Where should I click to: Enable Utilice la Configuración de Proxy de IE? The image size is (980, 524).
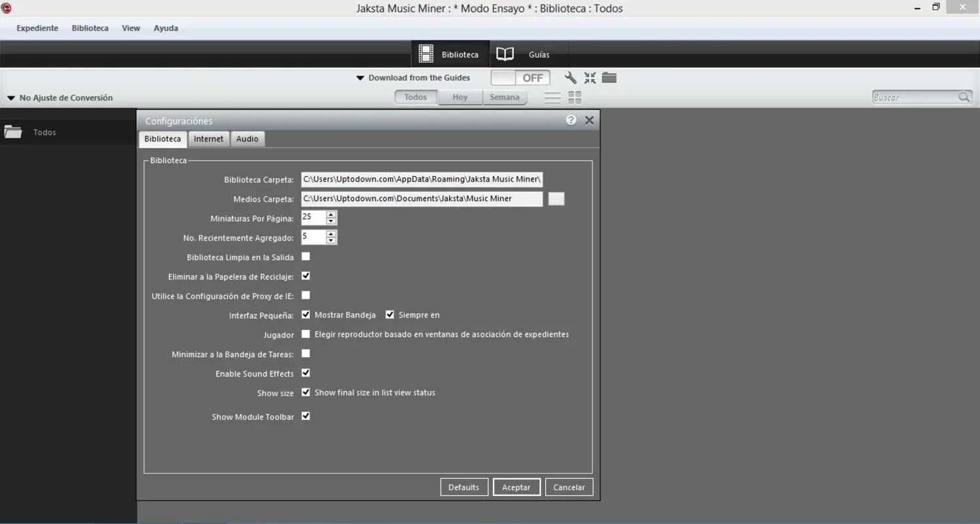[306, 295]
